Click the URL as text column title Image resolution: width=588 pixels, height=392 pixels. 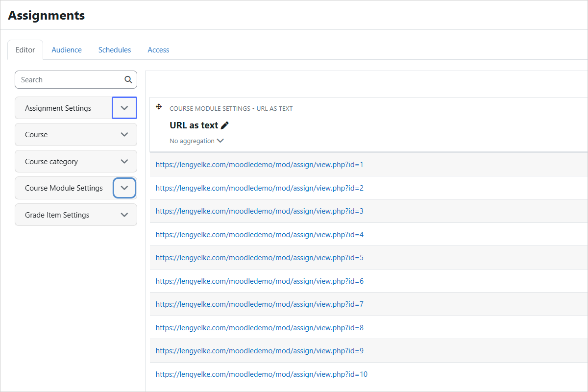click(194, 125)
